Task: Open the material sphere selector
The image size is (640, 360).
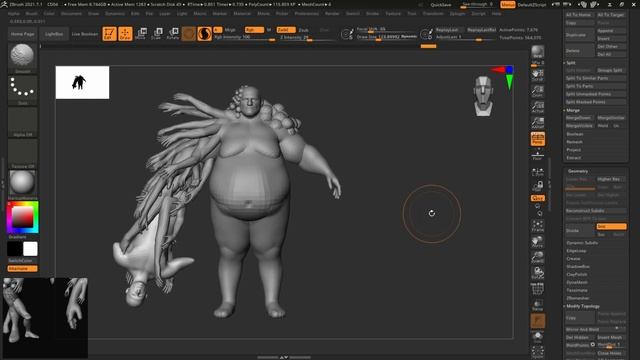Action: click(22, 185)
